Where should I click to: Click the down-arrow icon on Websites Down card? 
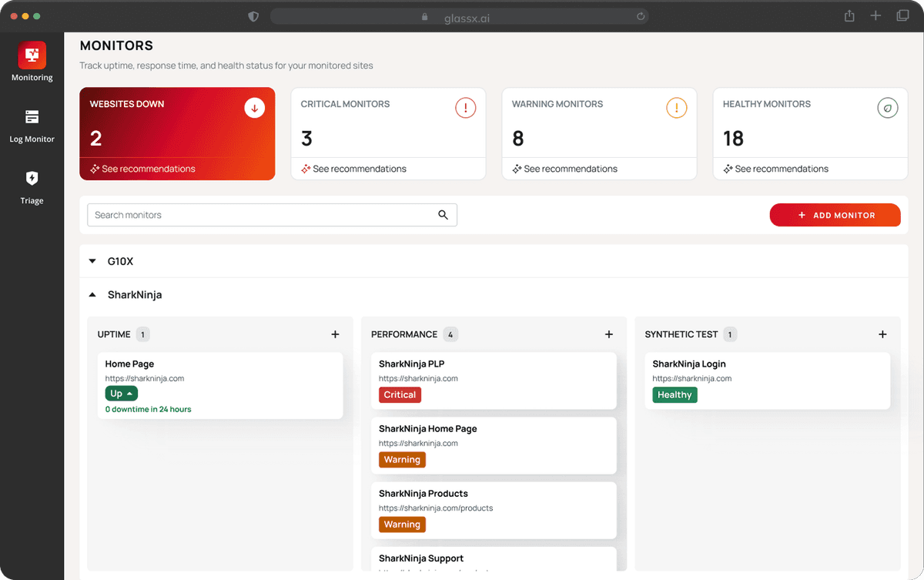pos(254,108)
